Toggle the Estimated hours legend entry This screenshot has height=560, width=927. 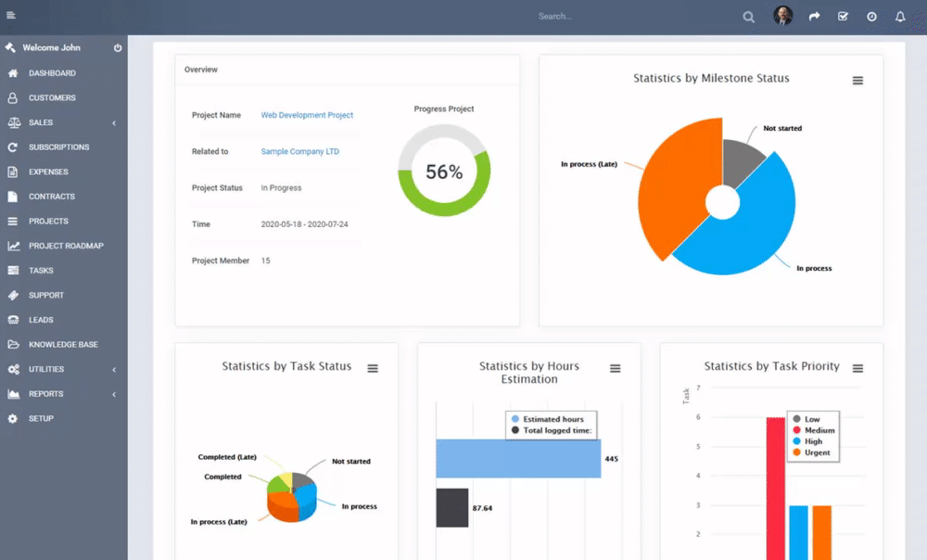coord(552,419)
